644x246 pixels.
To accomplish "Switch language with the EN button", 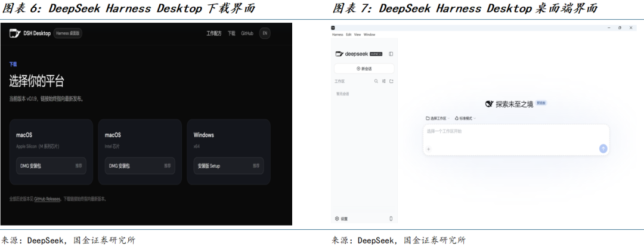I will [265, 33].
